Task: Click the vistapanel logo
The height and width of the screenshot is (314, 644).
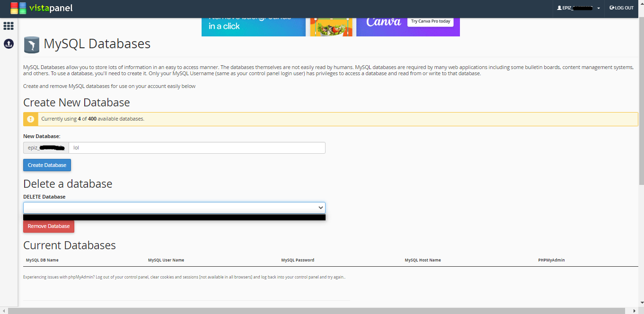Action: (42, 8)
